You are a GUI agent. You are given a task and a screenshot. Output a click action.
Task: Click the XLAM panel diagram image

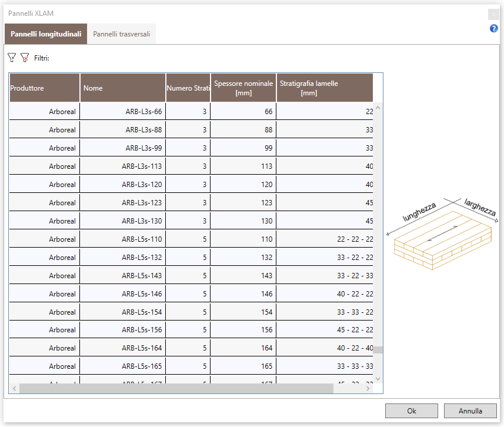[443, 233]
